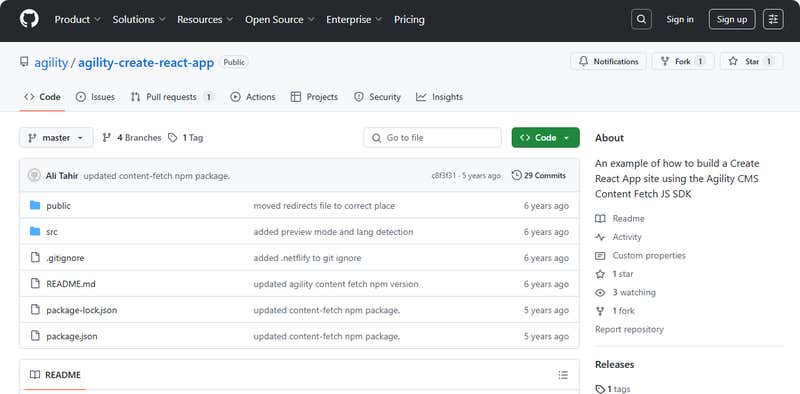Open the Releases heading link

(x=614, y=364)
